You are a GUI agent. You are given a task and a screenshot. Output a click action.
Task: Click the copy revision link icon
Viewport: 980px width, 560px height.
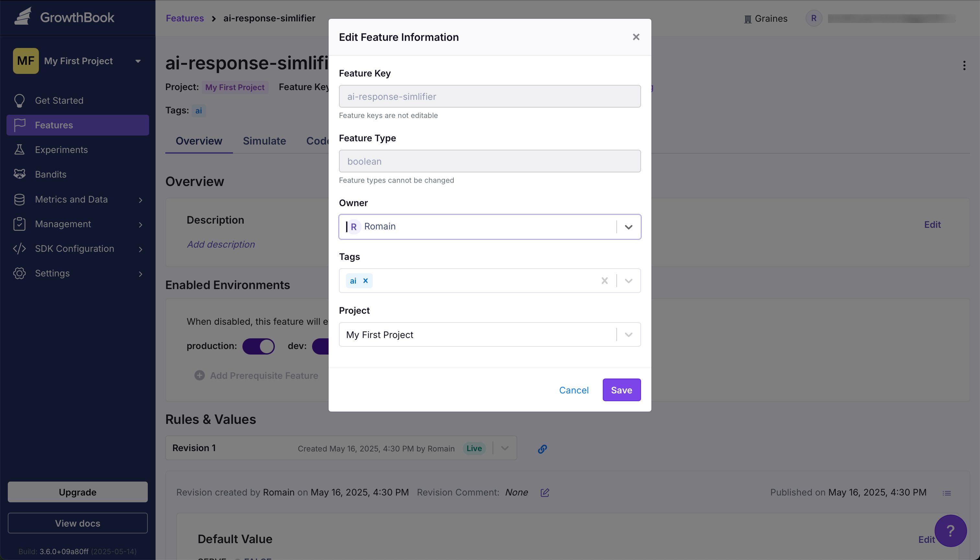(542, 449)
